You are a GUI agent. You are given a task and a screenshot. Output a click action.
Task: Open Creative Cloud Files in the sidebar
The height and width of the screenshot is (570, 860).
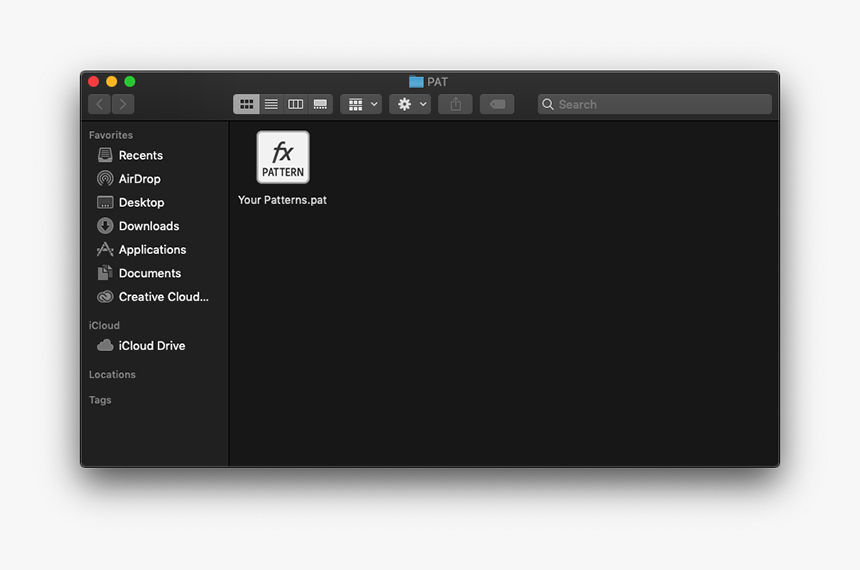(154, 297)
